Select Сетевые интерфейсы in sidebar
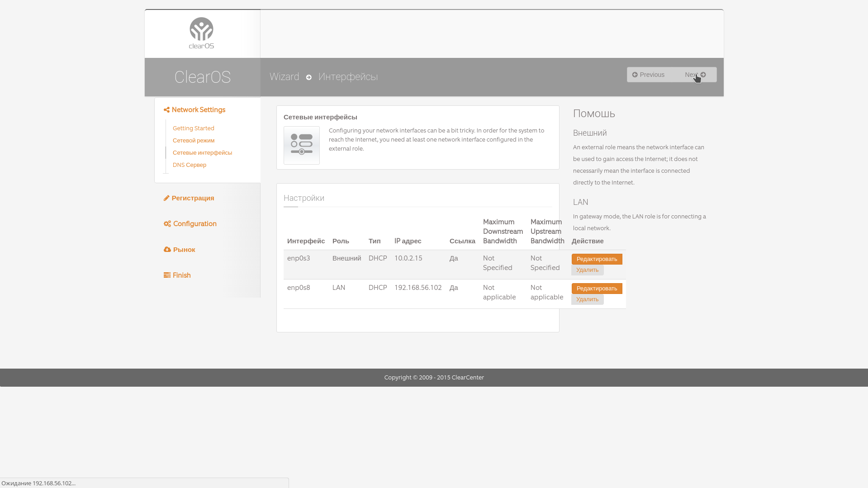Screen dimensions: 868x488 pos(202,153)
